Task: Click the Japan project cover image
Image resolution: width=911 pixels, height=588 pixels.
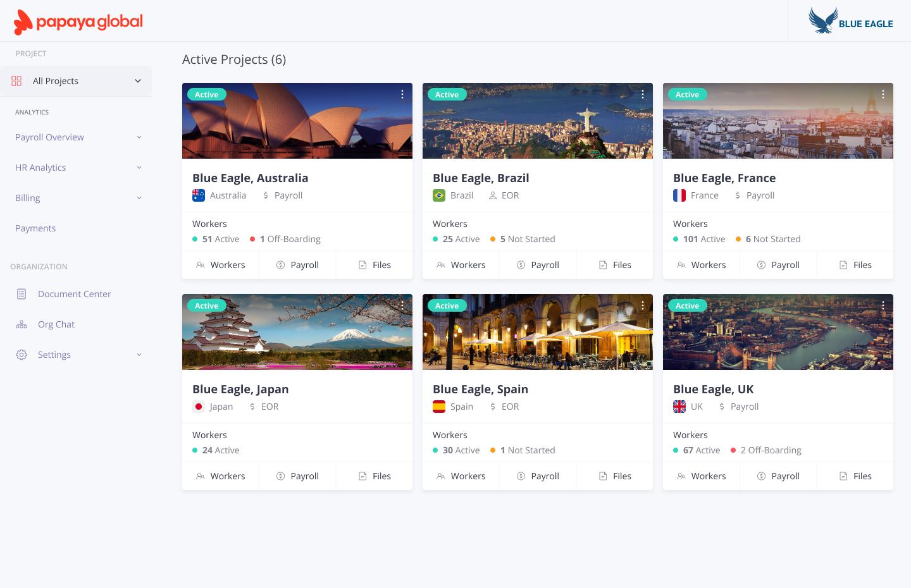Action: 297,332
